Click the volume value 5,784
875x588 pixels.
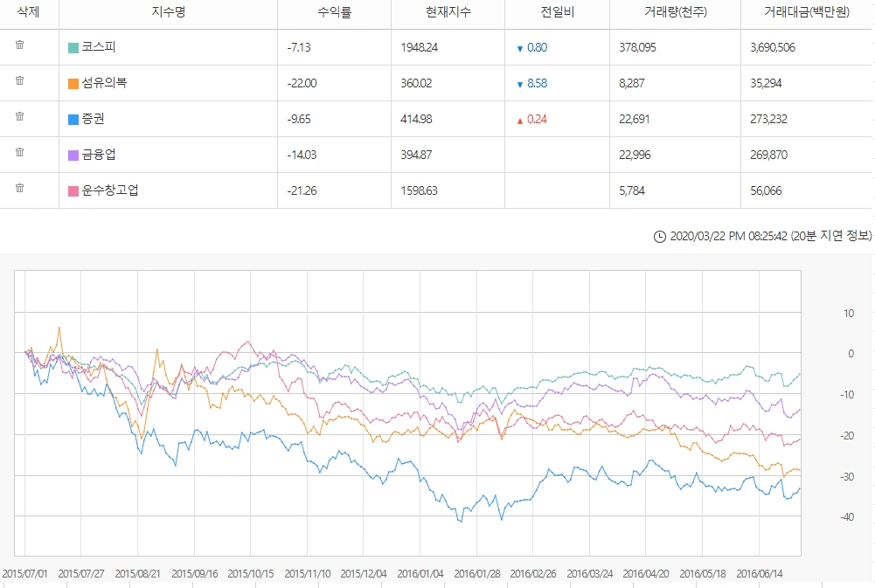pos(632,190)
